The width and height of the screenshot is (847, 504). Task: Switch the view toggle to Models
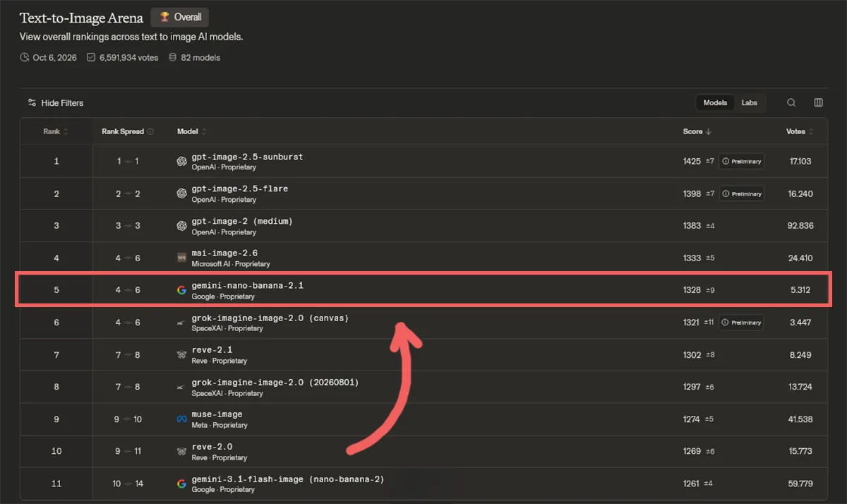(715, 103)
